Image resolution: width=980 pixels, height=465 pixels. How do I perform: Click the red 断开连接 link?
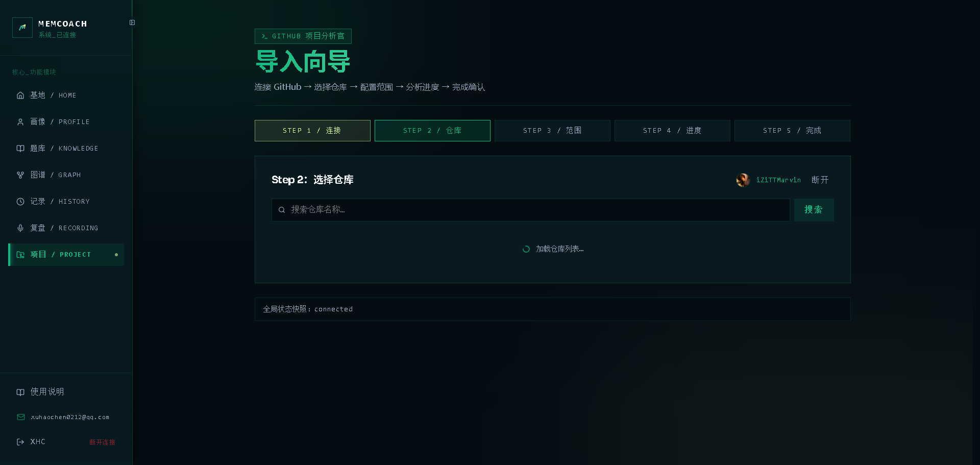point(102,442)
